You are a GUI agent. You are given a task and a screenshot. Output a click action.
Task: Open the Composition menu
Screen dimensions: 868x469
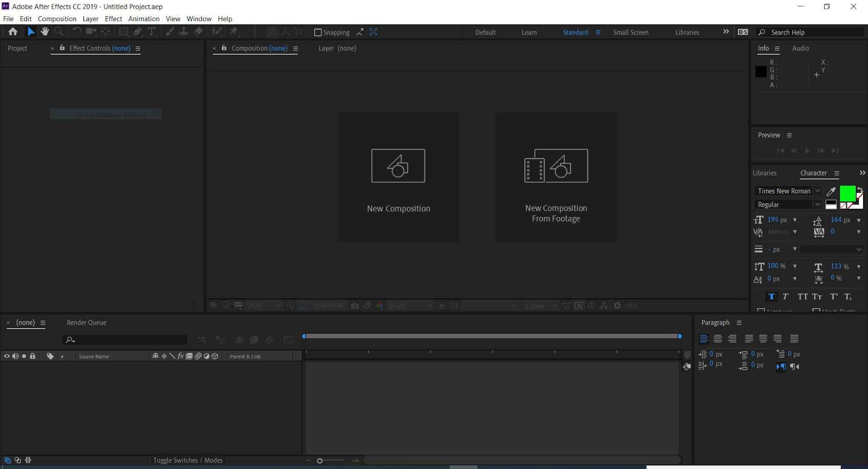coord(57,18)
